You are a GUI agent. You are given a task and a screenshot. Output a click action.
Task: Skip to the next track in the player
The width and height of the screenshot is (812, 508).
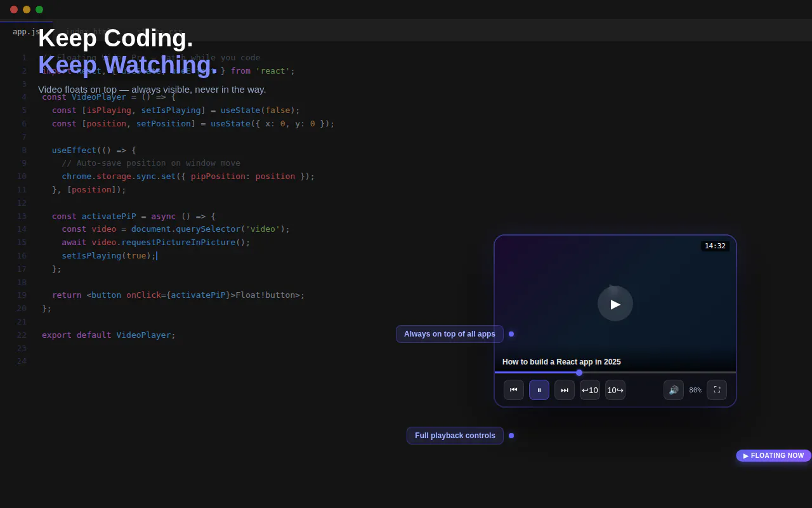point(565,390)
